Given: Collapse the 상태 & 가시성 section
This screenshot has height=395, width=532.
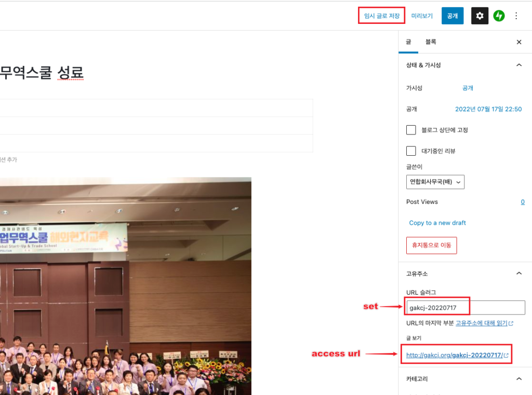Looking at the screenshot, I should tap(518, 65).
